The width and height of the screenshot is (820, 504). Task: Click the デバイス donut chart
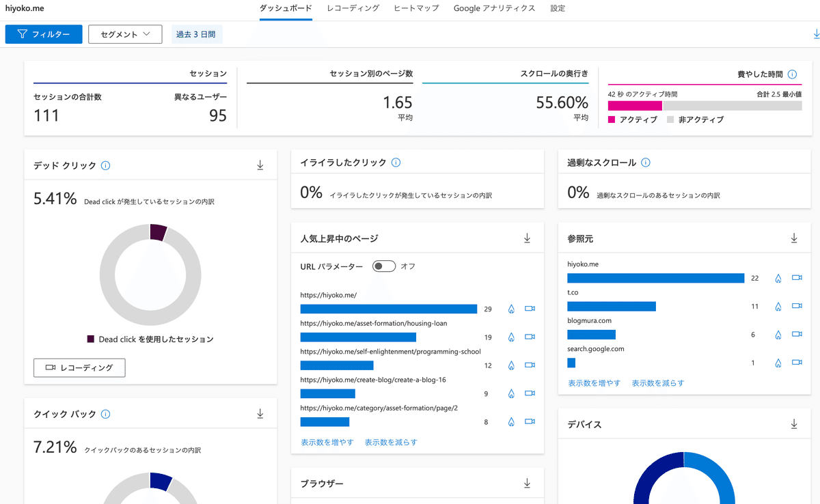click(684, 478)
